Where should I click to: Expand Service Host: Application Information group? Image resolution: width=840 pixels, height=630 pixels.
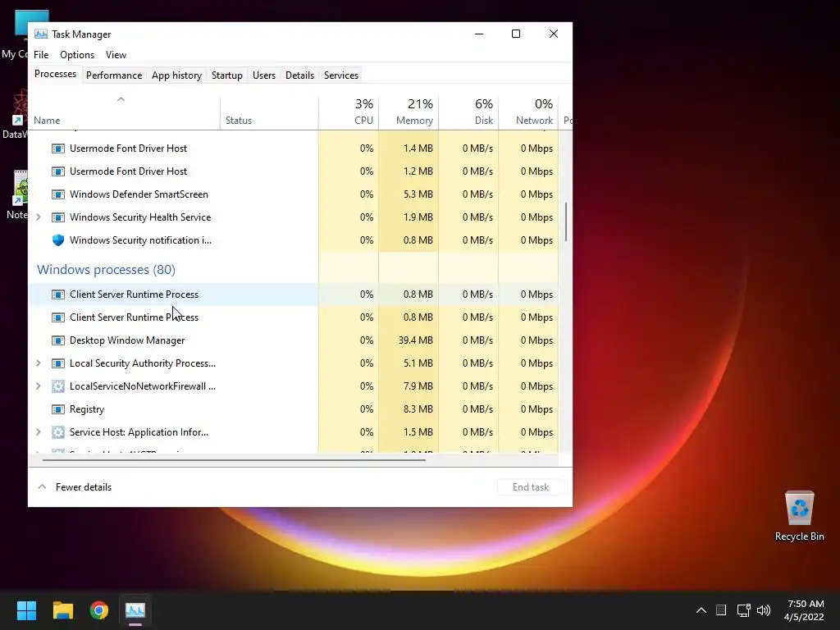38,432
